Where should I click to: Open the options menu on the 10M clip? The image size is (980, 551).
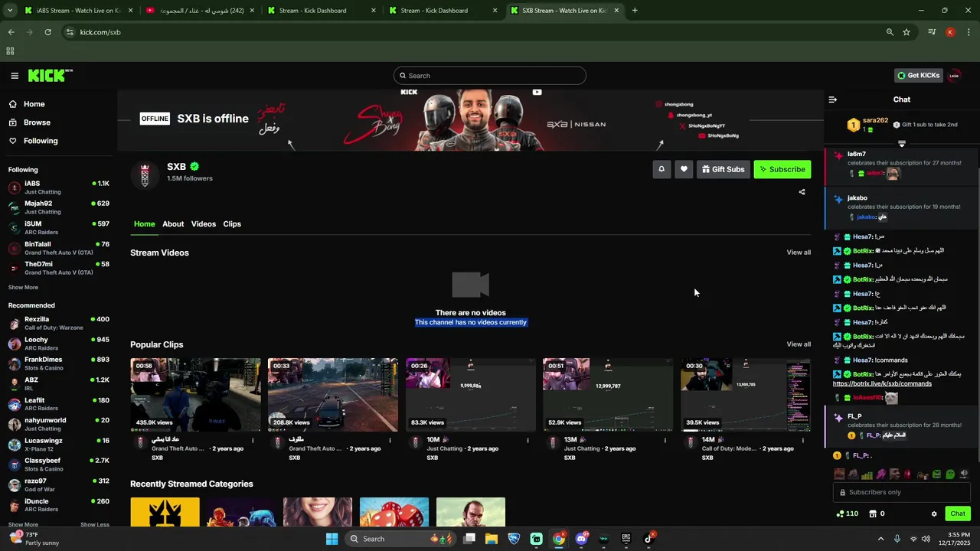point(528,440)
